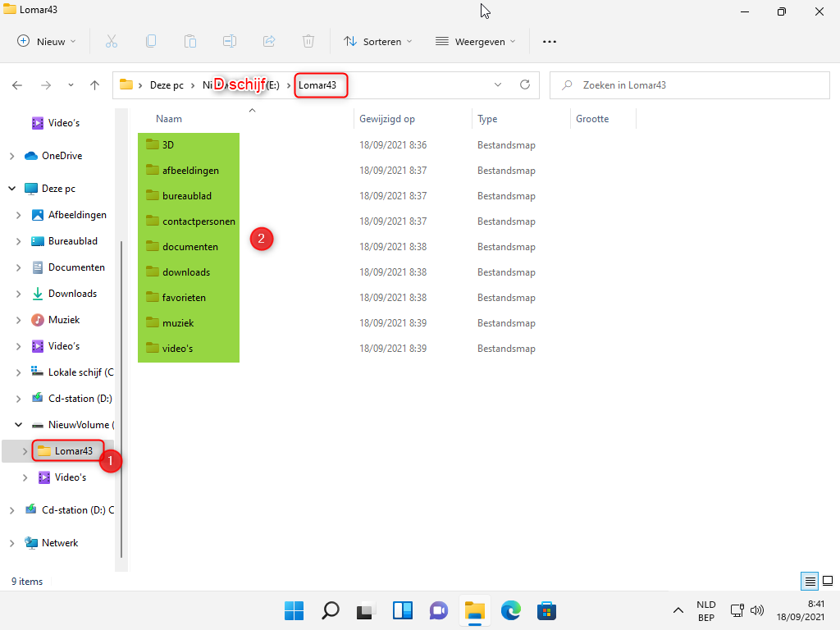Screen dimensions: 840x630
Task: Expand Lokale schijf (C:) node
Action: point(18,372)
